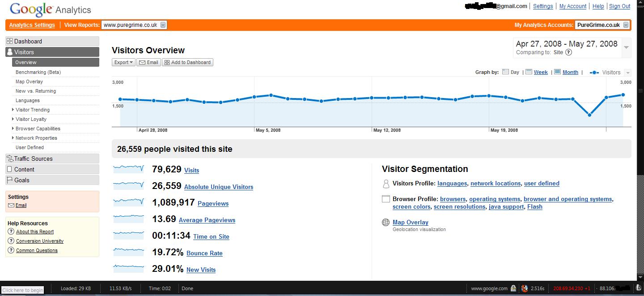Select Benchmarking (Beta) in sidebar
This screenshot has height=296, width=644.
coord(38,72)
